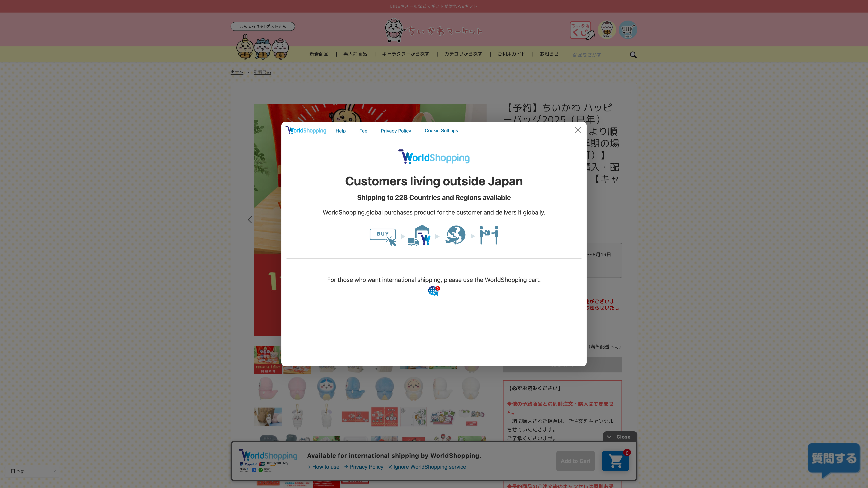The image size is (868, 488).
Task: Open the How to use link
Action: tap(323, 467)
